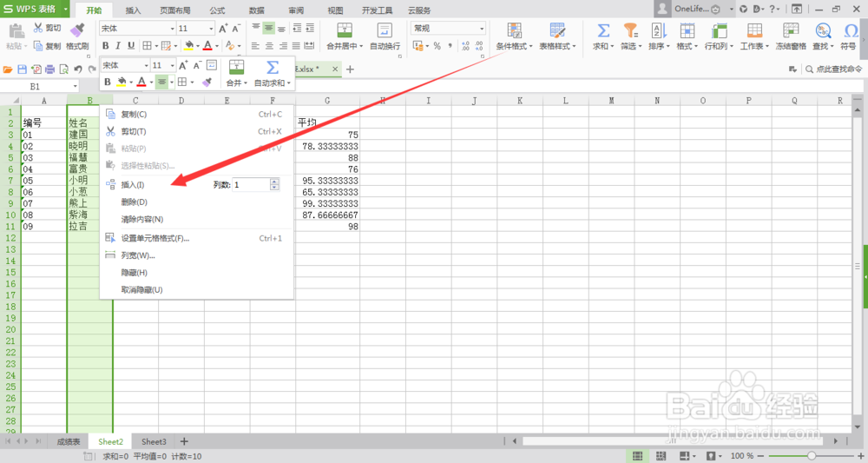Screen dimensions: 868x463
Task: Click the Sum (求和) sigma icon
Action: pos(603,30)
